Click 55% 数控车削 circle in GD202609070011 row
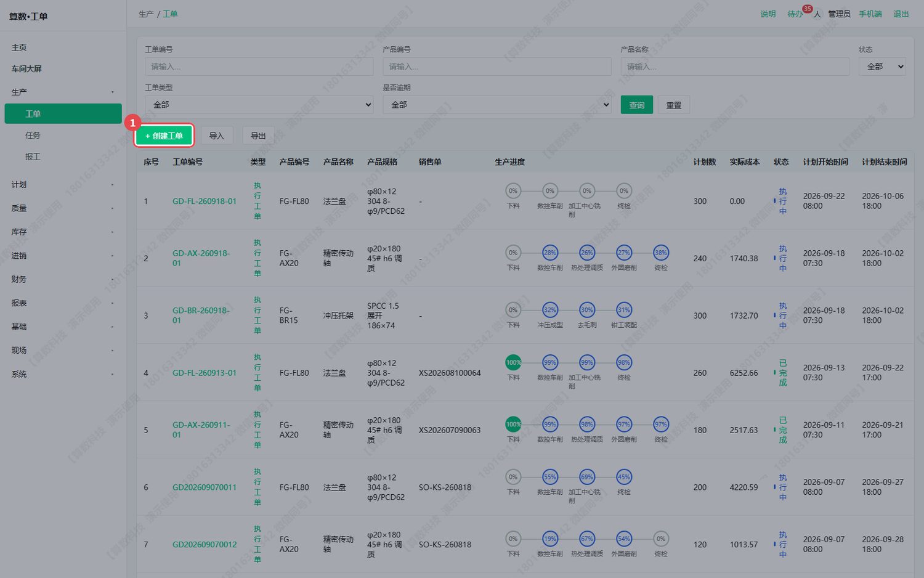 click(x=550, y=477)
